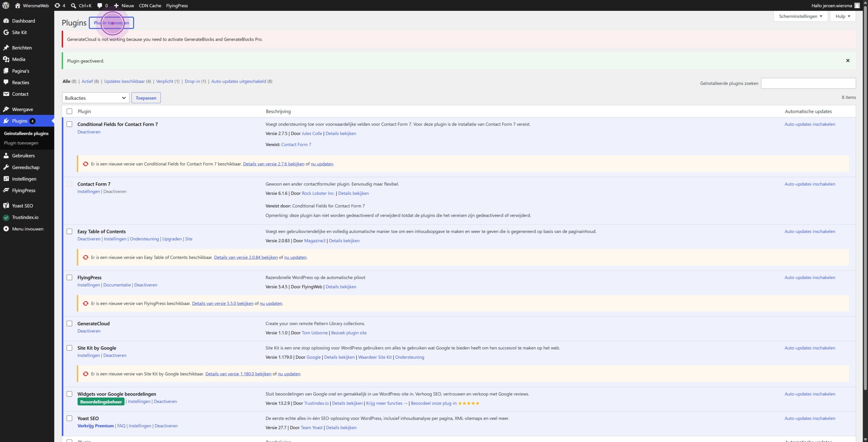This screenshot has width=868, height=442.
Task: Collapse menu via Menu invouwen arrow
Action: tap(6, 229)
